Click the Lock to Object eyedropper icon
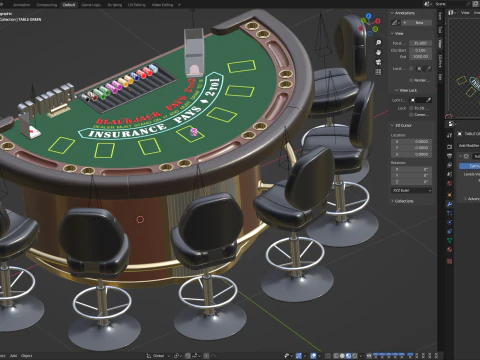The width and height of the screenshot is (480, 360). (x=429, y=100)
